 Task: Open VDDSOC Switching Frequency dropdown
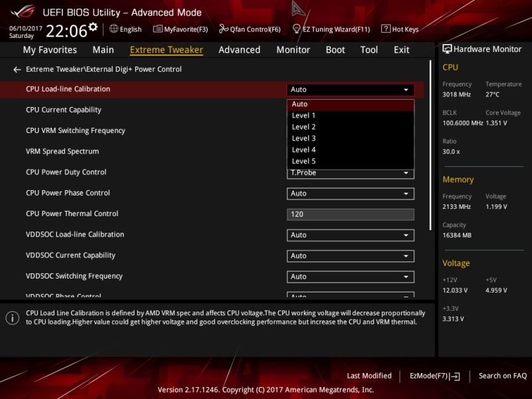[x=350, y=277]
